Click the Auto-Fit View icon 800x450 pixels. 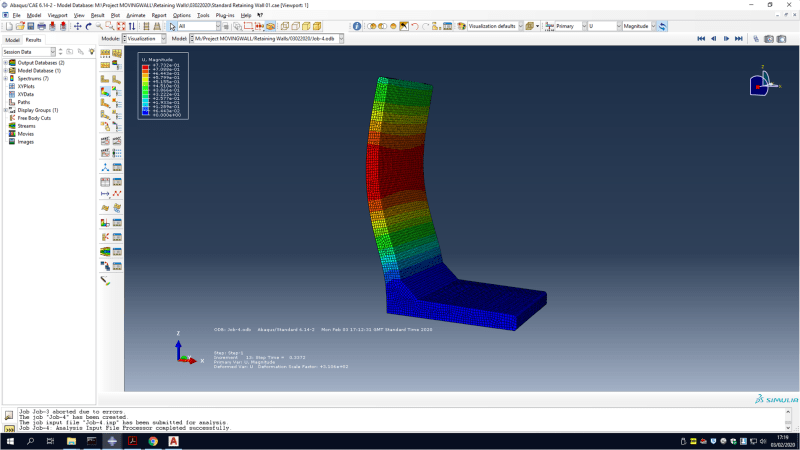click(121, 26)
